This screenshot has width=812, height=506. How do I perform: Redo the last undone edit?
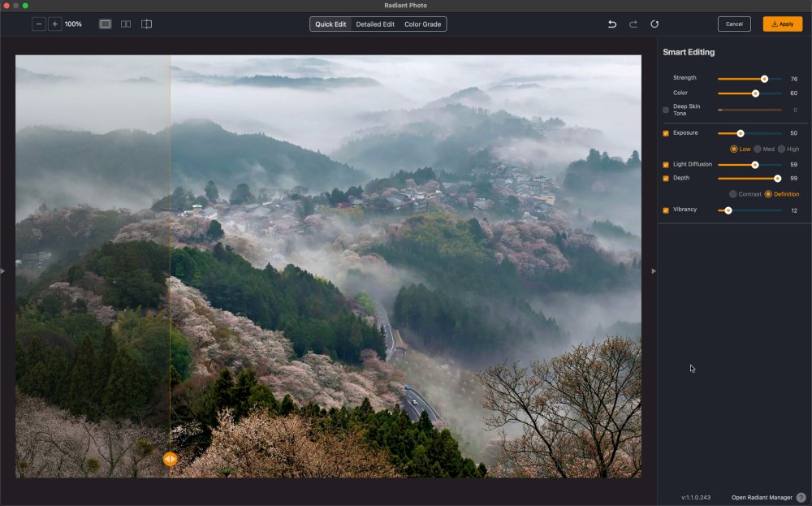tap(633, 24)
